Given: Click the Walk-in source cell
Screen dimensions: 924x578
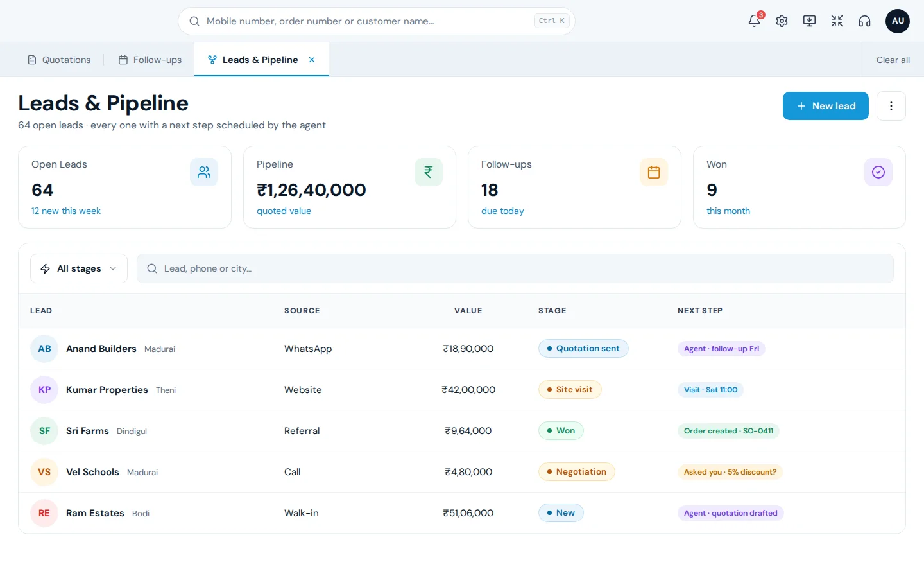Looking at the screenshot, I should tap(302, 513).
